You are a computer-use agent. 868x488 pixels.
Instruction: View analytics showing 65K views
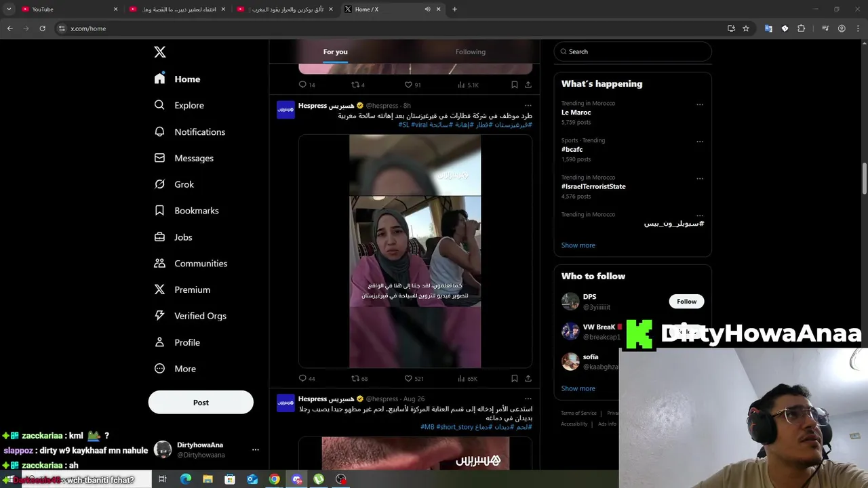pyautogui.click(x=467, y=378)
